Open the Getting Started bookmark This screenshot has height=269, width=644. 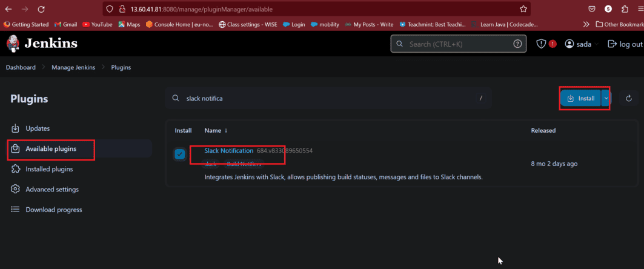[26, 25]
